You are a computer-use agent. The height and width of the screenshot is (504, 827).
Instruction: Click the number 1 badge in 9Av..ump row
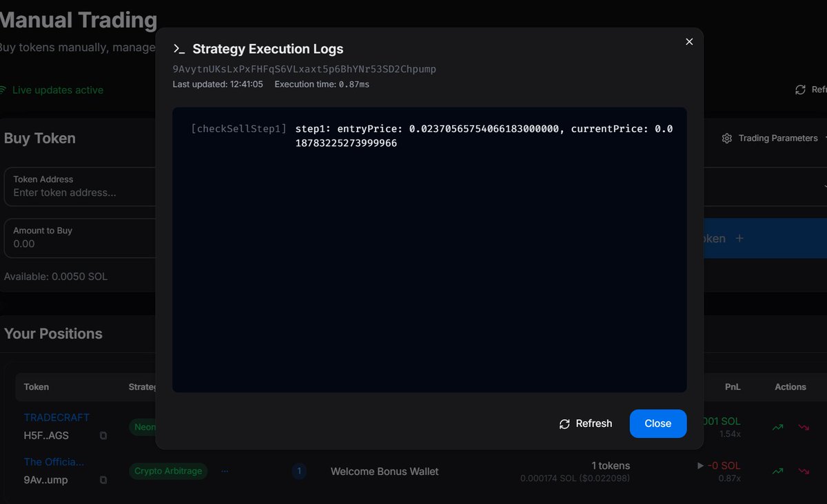point(299,472)
